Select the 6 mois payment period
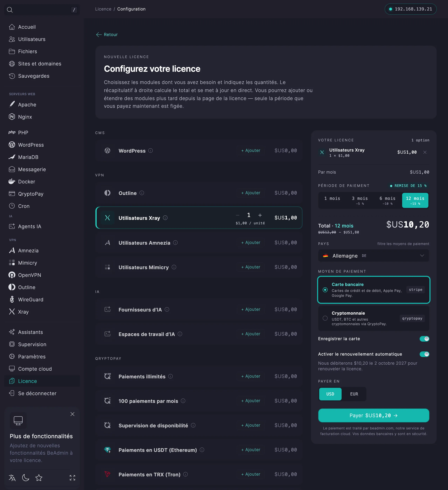Image resolution: width=448 pixels, height=490 pixels. (387, 200)
